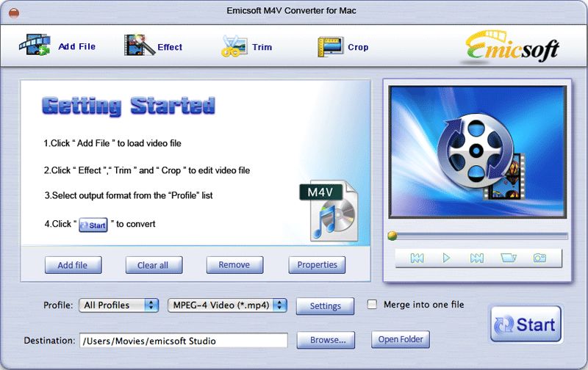Open the Add File toolbar label
This screenshot has width=588, height=370.
(x=77, y=46)
